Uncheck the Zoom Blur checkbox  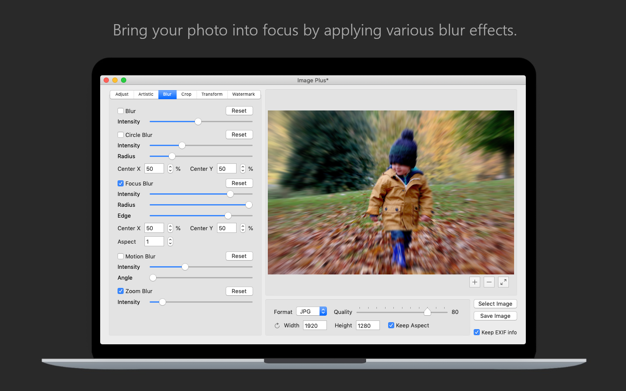(121, 291)
